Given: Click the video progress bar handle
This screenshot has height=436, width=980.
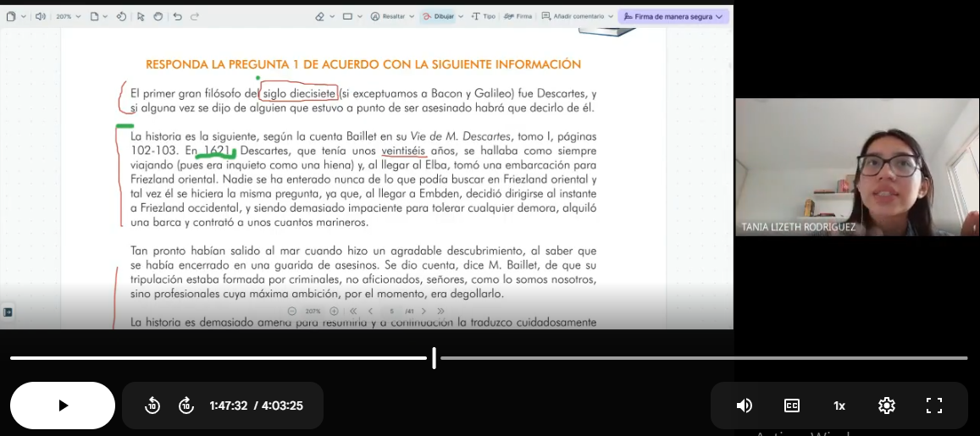Looking at the screenshot, I should coord(434,358).
